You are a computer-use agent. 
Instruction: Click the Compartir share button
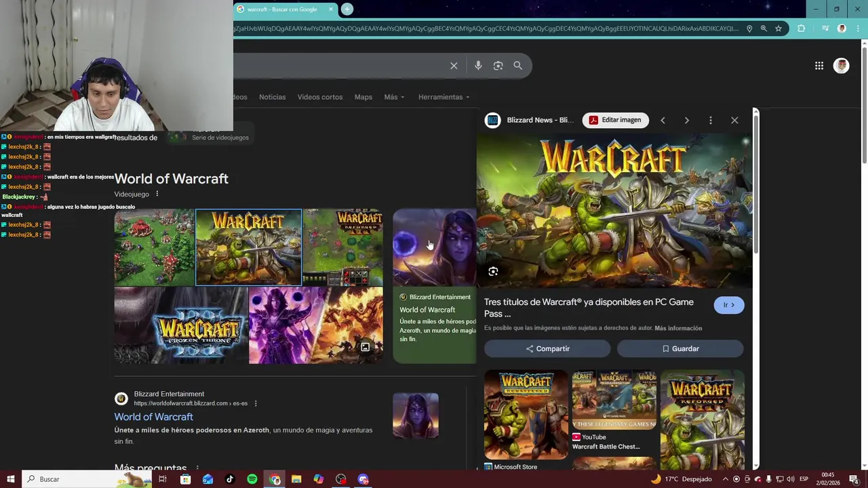pos(547,348)
